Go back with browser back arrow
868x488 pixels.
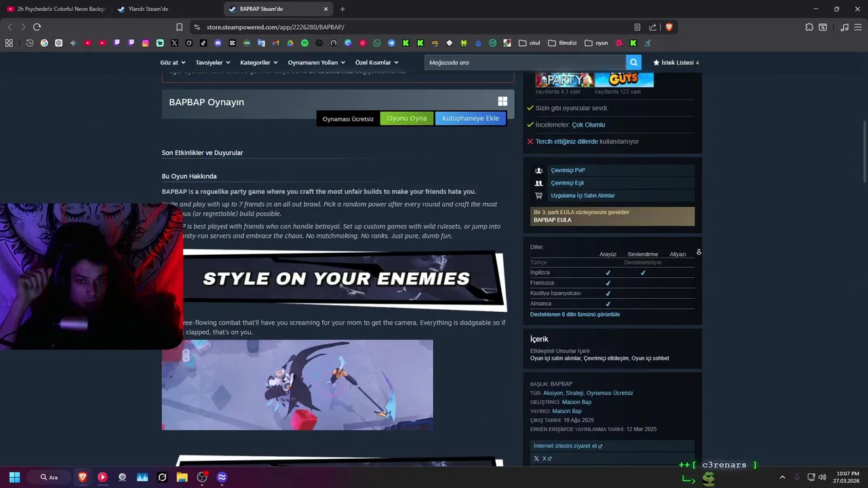point(9,27)
